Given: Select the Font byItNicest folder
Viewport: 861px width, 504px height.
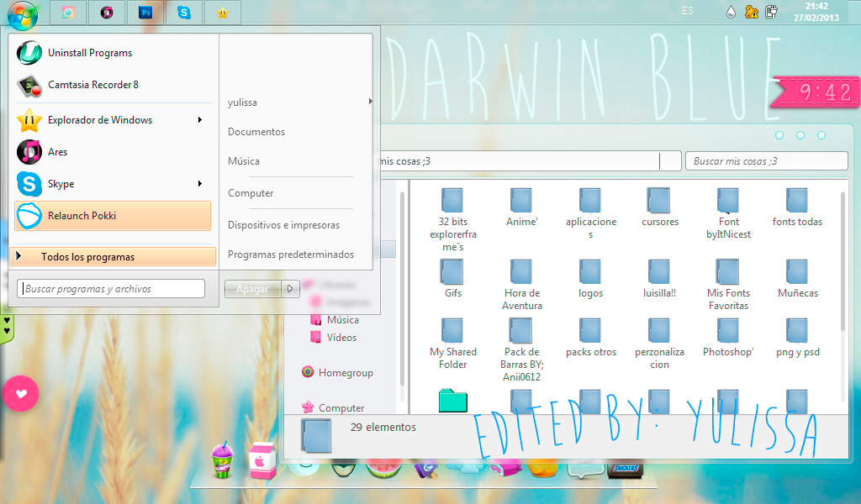Looking at the screenshot, I should (728, 213).
